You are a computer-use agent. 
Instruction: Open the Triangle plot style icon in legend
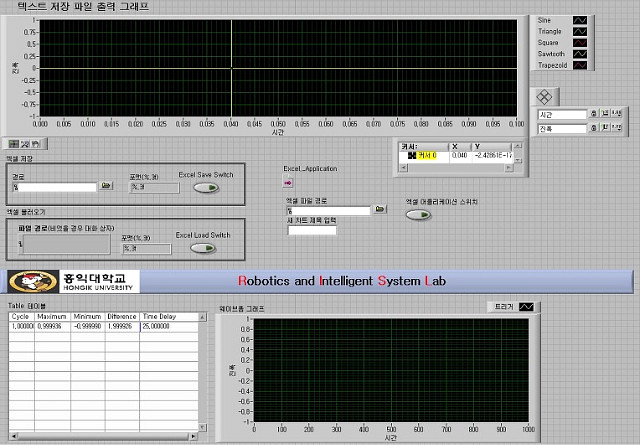click(580, 31)
